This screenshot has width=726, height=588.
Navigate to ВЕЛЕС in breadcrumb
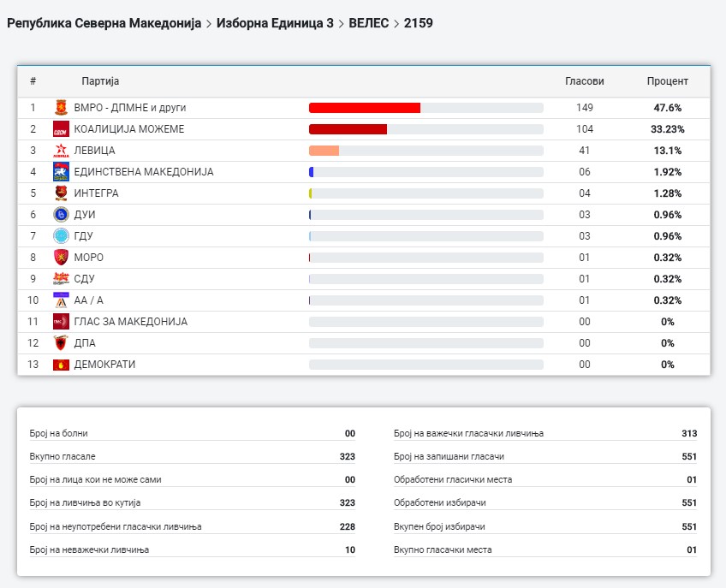(x=370, y=23)
